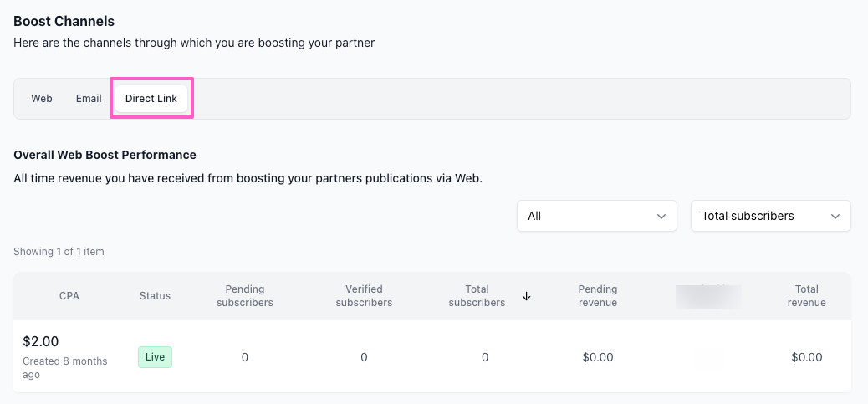This screenshot has height=404, width=868.
Task: Click the $0.00 pending revenue value
Action: point(598,357)
